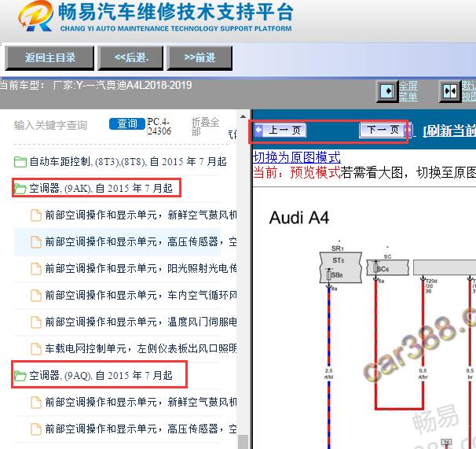Viewport: 476px width, 449px height.
Task: Click the page icon of the 9AK 高压传感器 row
Action: [36, 242]
